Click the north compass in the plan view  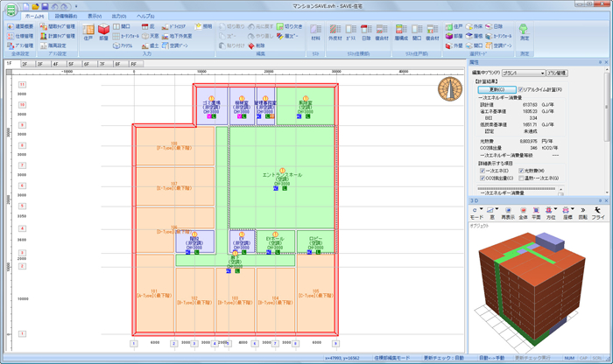coord(450,89)
